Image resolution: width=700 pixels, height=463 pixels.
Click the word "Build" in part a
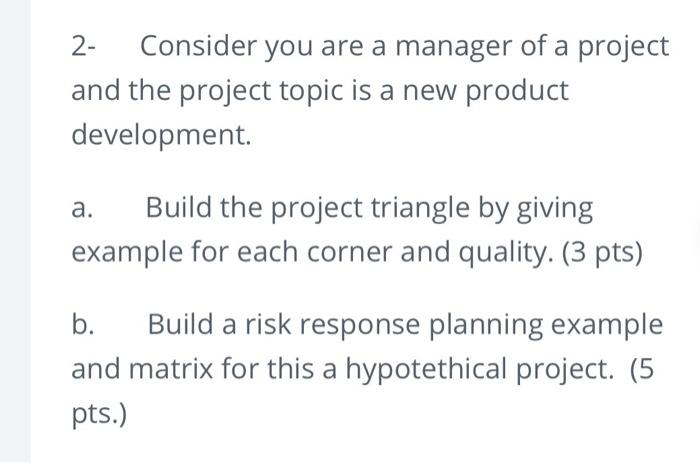click(x=178, y=208)
